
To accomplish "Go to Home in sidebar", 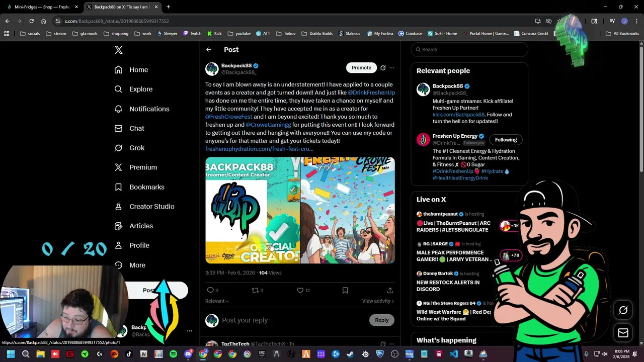I will click(131, 70).
